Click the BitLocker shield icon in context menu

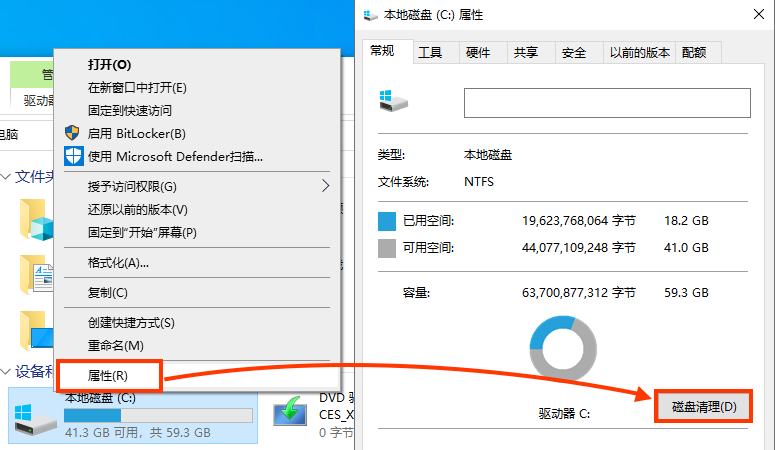[x=72, y=133]
